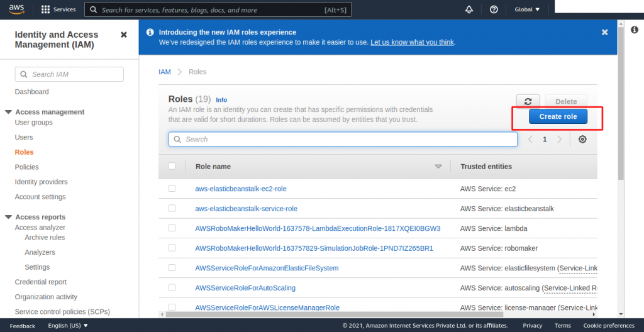Click the Feedback footer link
The height and width of the screenshot is (332, 644).
pos(23,326)
